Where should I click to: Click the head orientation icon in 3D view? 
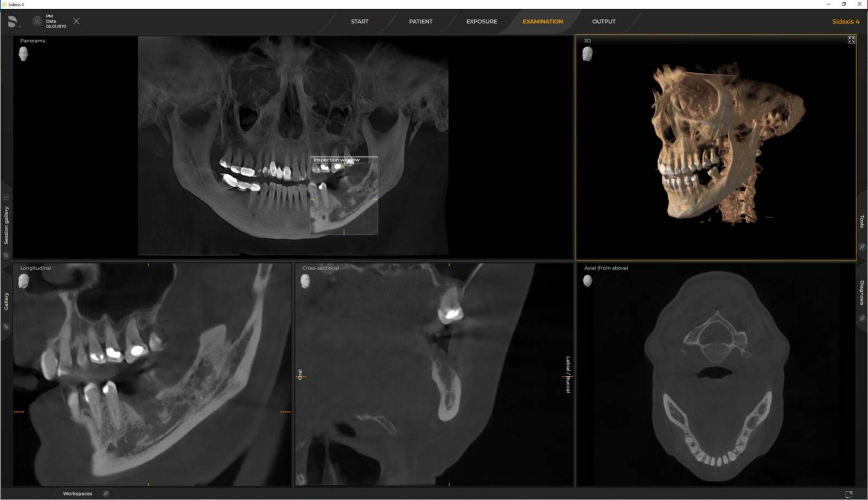[588, 53]
